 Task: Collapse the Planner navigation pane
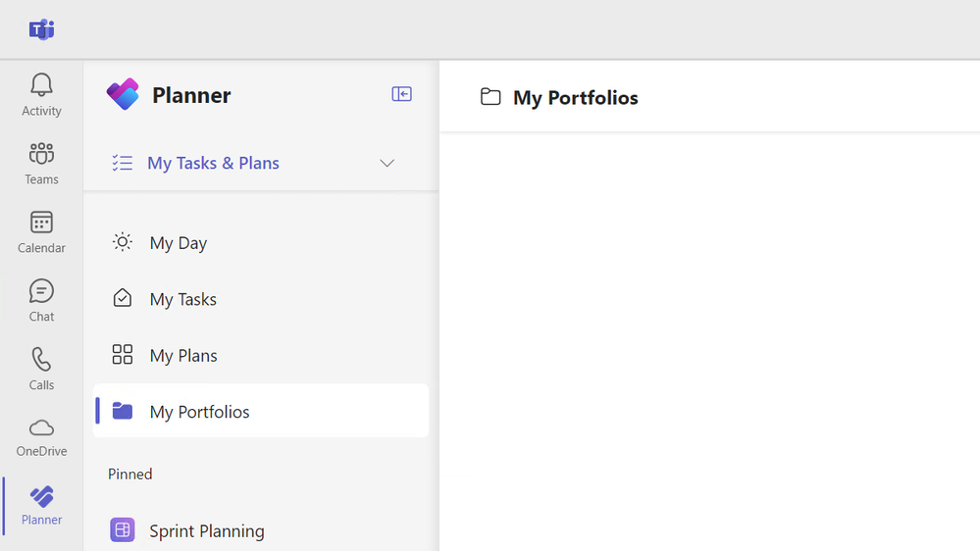coord(401,94)
